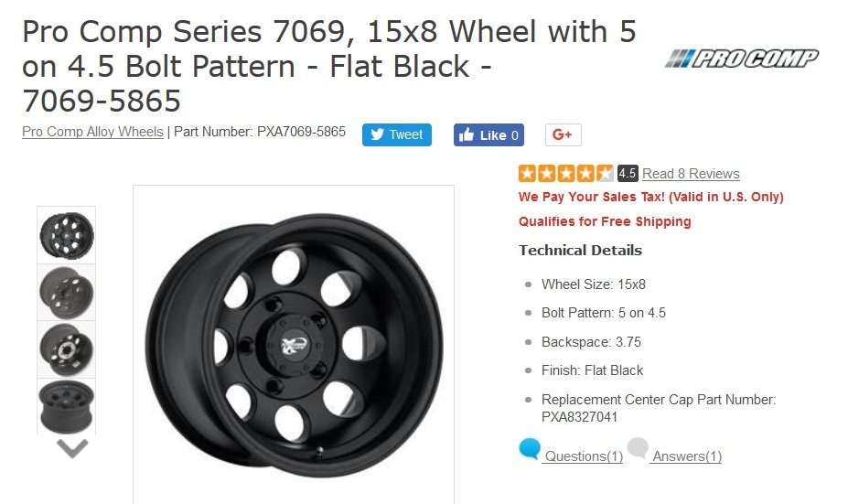Click the main wheel product image

(294, 345)
